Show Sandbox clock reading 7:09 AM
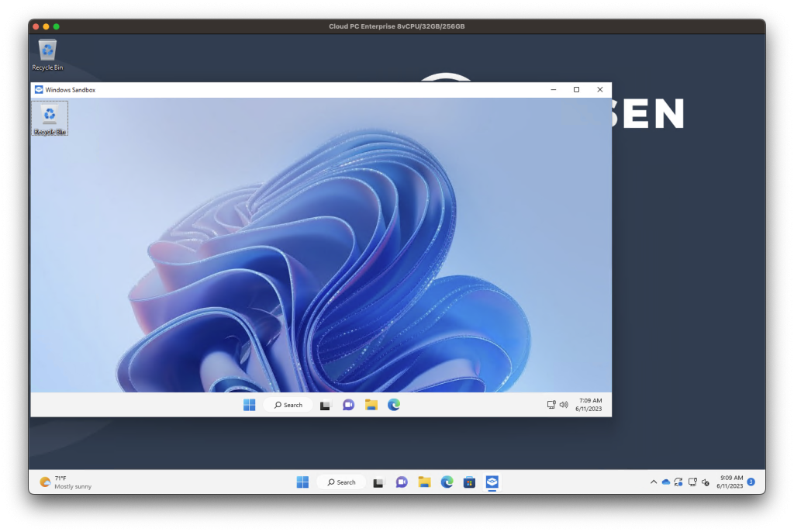Image resolution: width=794 pixels, height=532 pixels. 590,405
